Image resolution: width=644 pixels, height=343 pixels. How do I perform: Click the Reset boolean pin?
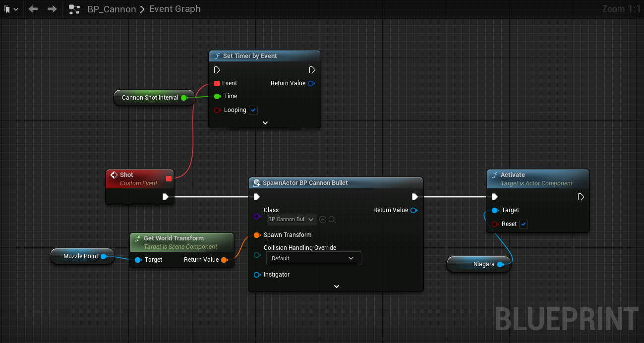tap(495, 224)
